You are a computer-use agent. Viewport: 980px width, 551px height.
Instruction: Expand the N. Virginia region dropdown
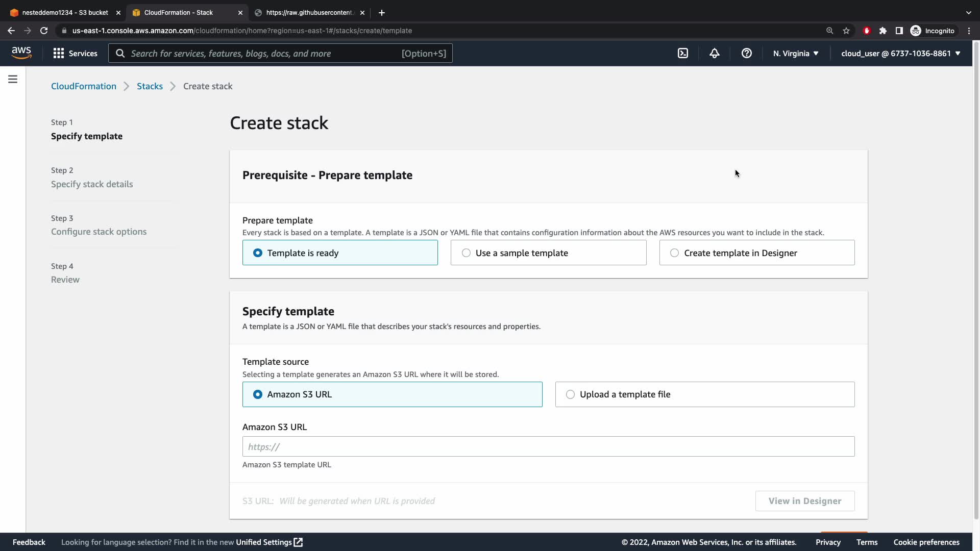tap(795, 53)
